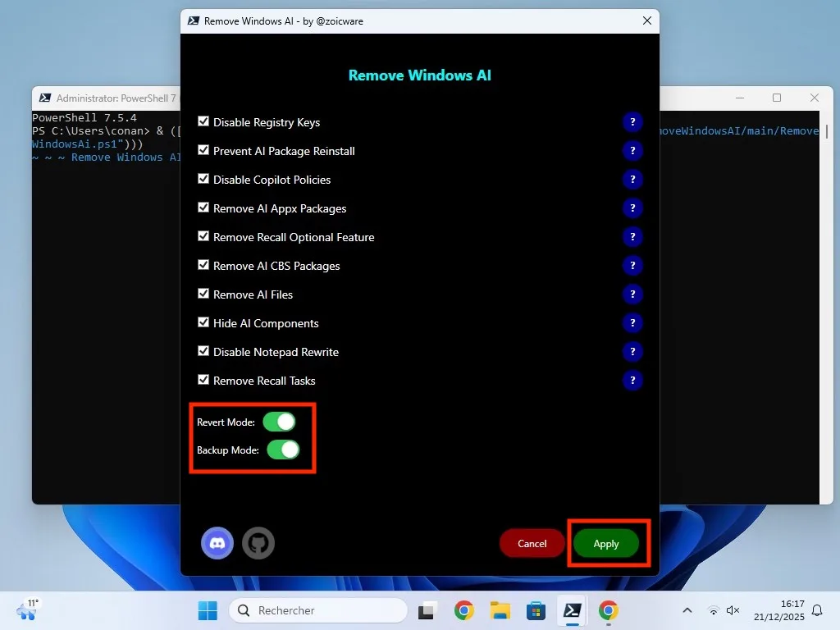Uncheck Remove Recall Optional Feature
This screenshot has width=840, height=630.
click(203, 235)
